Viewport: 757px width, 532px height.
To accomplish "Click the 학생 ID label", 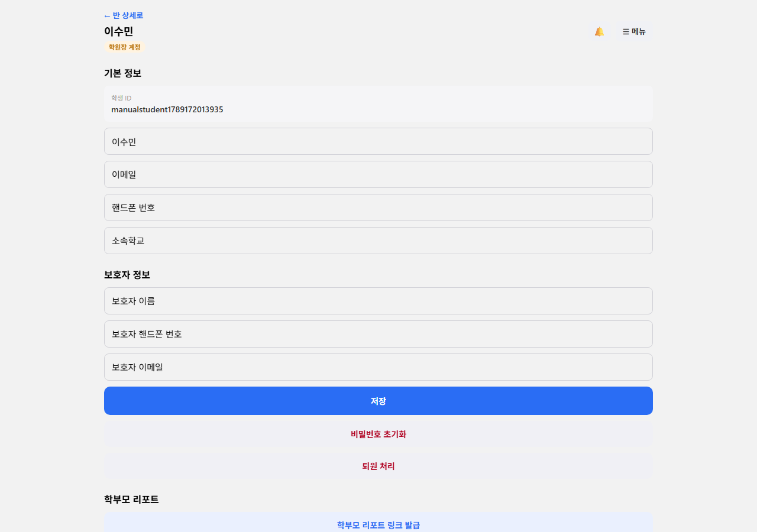I will (121, 98).
